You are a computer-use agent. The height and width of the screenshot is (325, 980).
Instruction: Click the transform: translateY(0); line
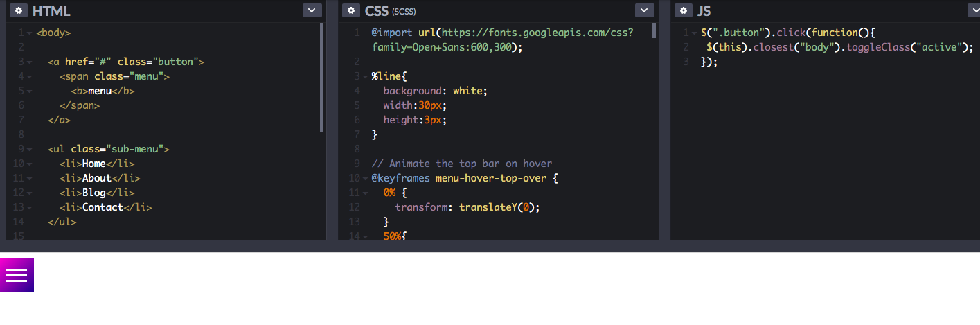467,207
